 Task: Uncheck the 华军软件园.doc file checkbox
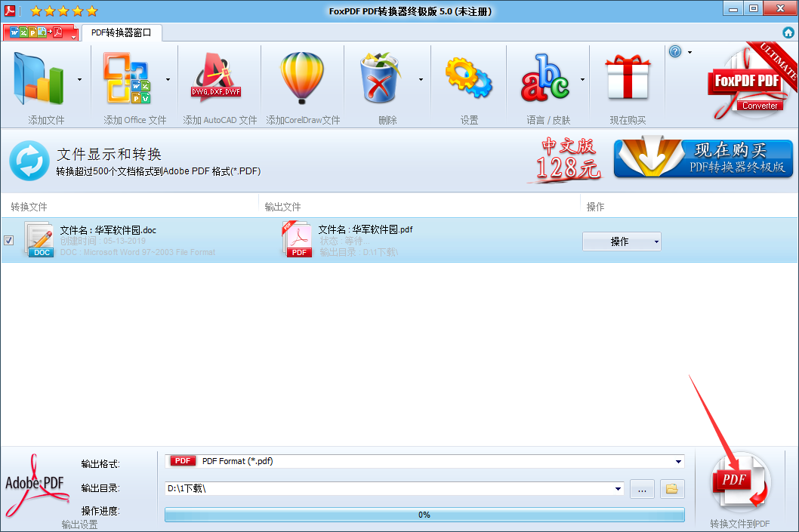[x=8, y=240]
